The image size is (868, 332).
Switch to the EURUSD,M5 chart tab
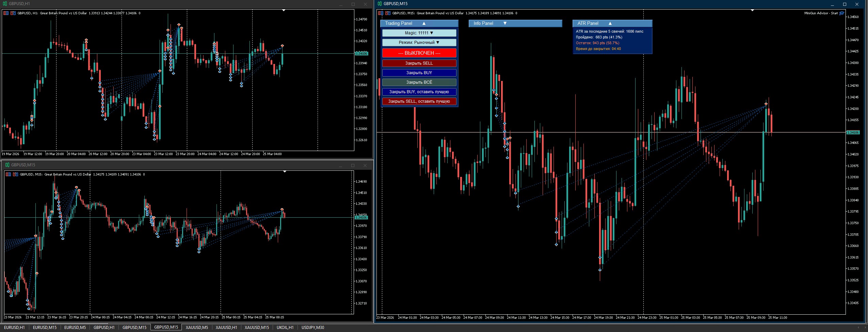75,328
